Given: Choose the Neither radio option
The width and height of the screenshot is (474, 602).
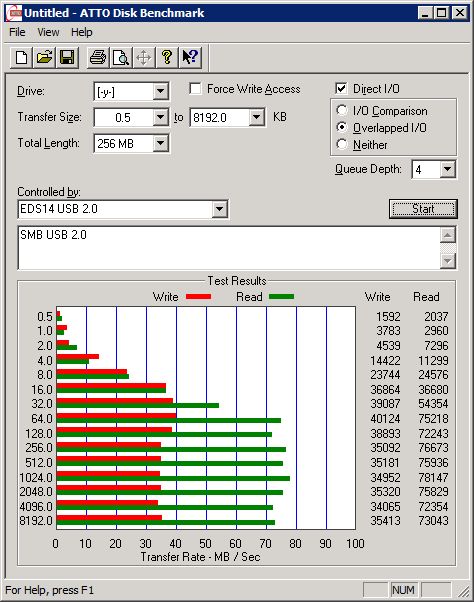Looking at the screenshot, I should point(342,144).
